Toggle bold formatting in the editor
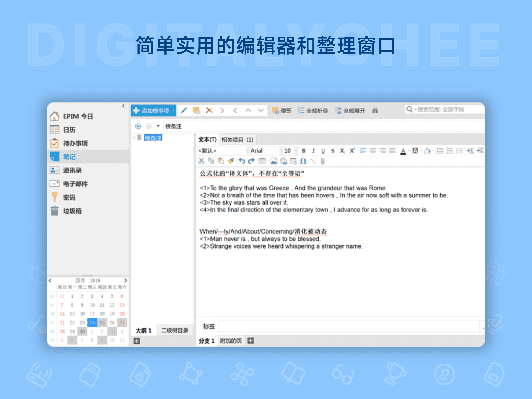The image size is (532, 399). tap(304, 151)
